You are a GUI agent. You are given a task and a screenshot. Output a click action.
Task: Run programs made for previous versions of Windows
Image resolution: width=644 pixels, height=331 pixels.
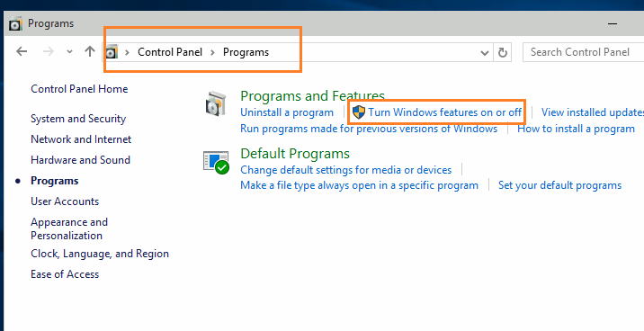(x=369, y=129)
